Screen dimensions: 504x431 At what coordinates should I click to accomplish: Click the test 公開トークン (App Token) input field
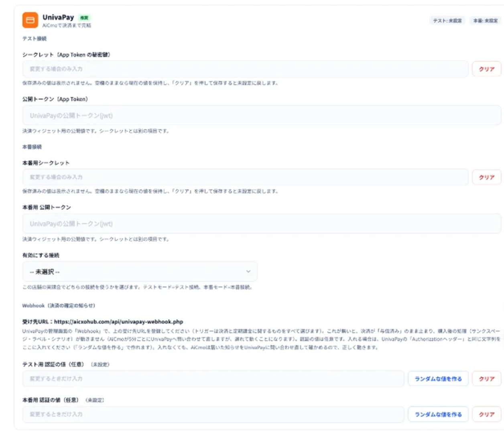262,116
